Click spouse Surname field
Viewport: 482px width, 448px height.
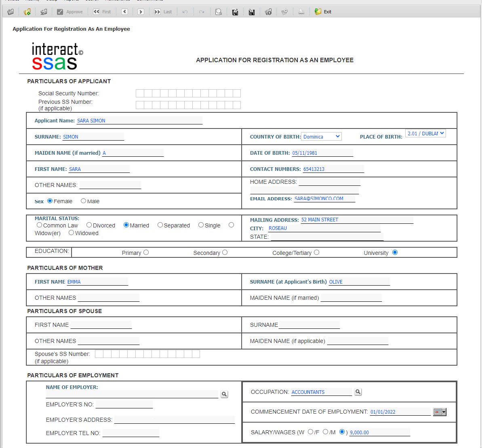(x=309, y=325)
